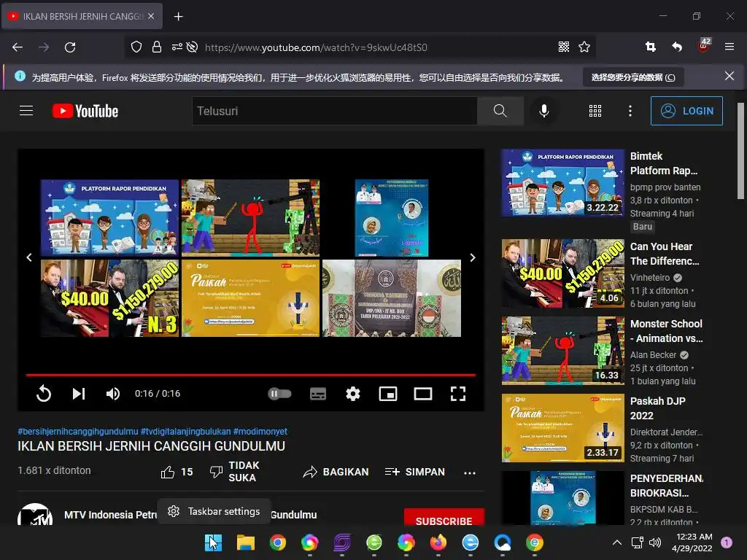Click SIMPAN to save video
The height and width of the screenshot is (560, 747).
(415, 472)
